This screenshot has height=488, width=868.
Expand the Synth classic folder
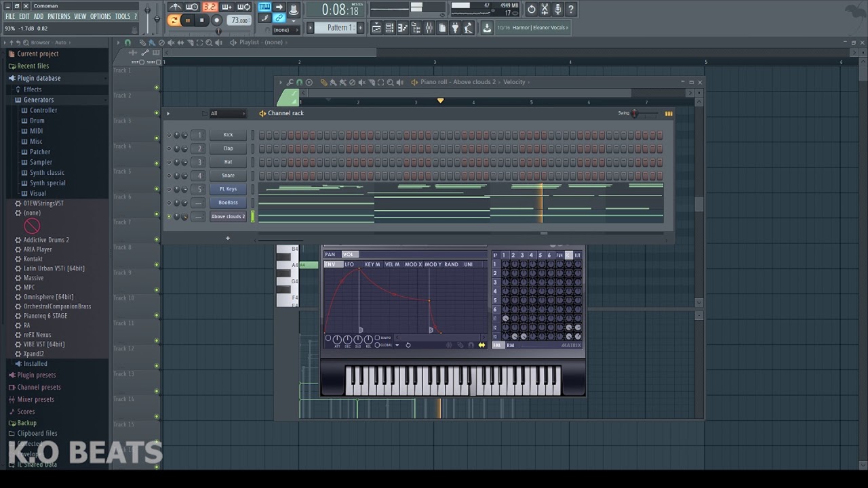[x=47, y=173]
